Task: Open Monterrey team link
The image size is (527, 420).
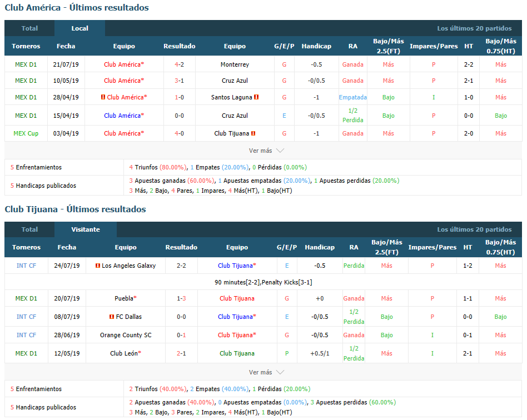Action: (235, 64)
